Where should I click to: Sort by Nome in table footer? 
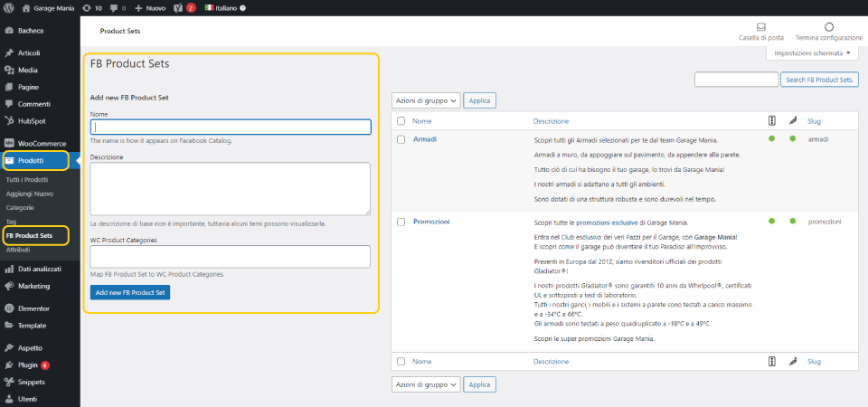click(422, 361)
